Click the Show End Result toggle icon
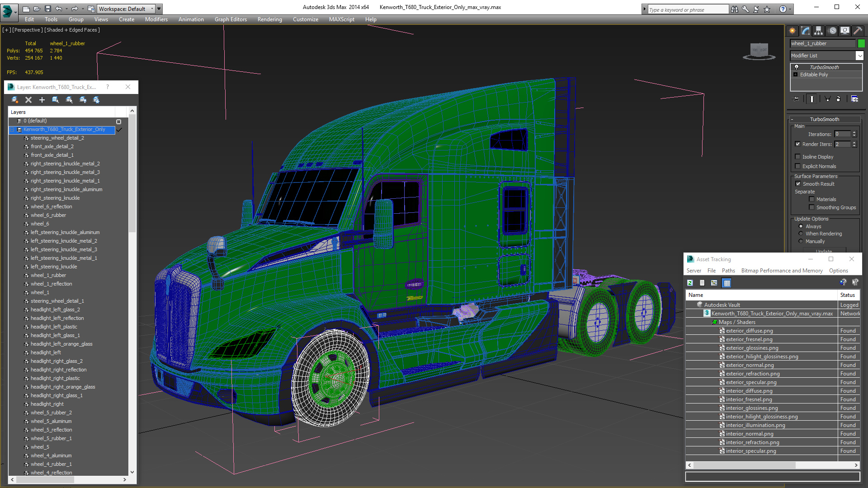The width and height of the screenshot is (868, 488). coord(812,99)
